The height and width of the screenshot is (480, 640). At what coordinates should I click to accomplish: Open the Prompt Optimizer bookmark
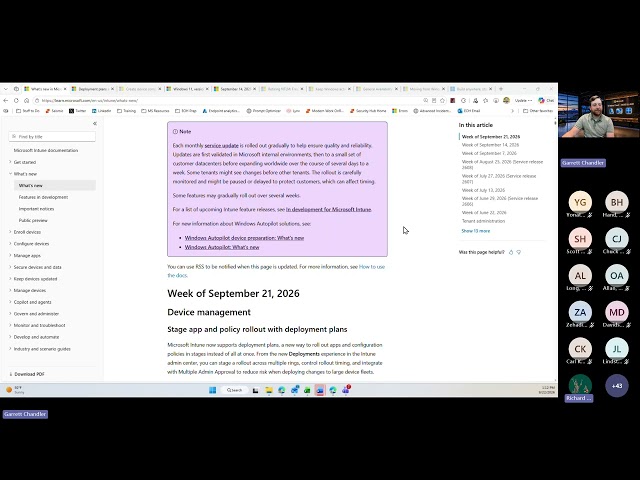tap(264, 111)
